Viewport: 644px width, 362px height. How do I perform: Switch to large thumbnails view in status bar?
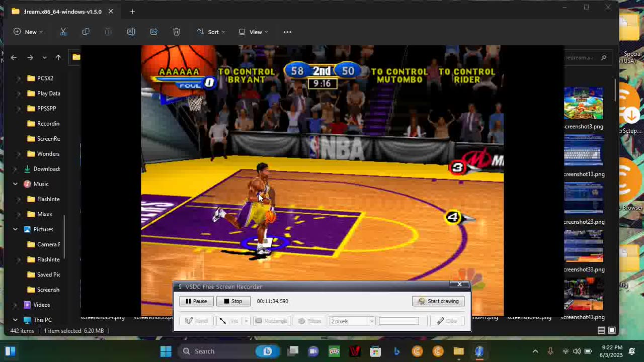click(612, 330)
